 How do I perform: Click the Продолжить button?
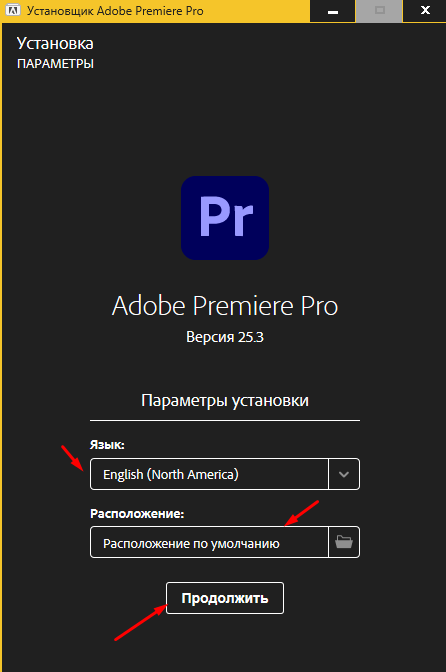click(225, 598)
